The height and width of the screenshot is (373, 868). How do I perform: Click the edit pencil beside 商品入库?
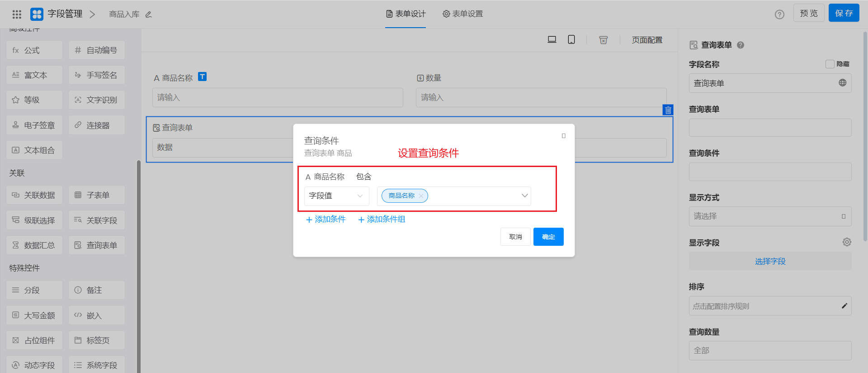coord(148,14)
